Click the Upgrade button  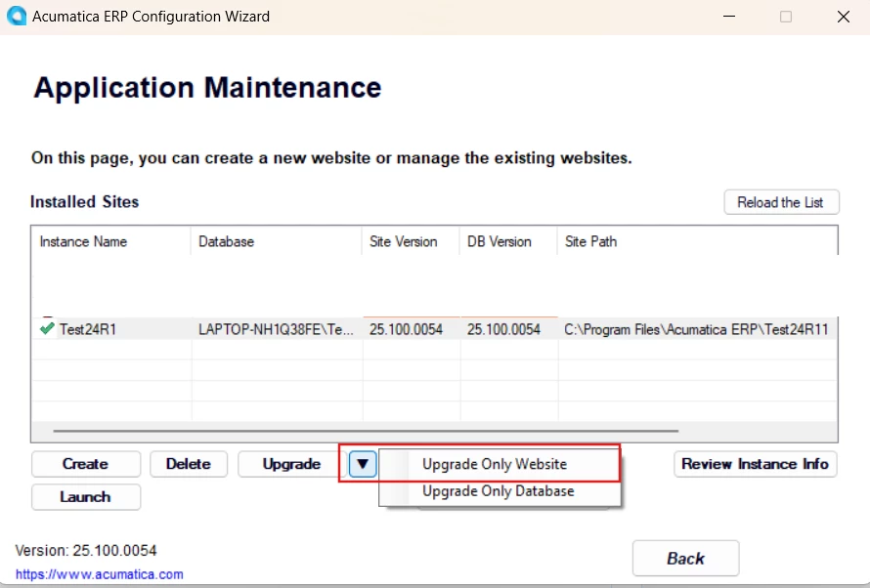tap(291, 464)
